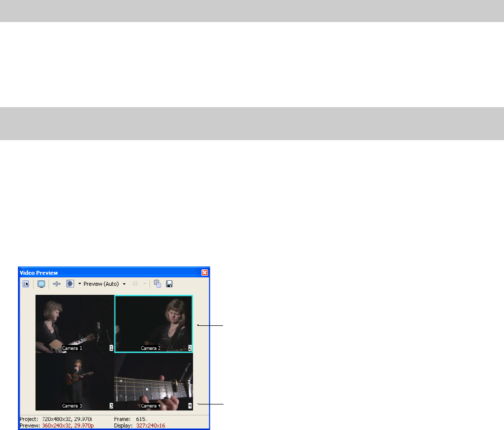The image size is (504, 430).
Task: Select the Camera 3 preview
Action: (74, 381)
